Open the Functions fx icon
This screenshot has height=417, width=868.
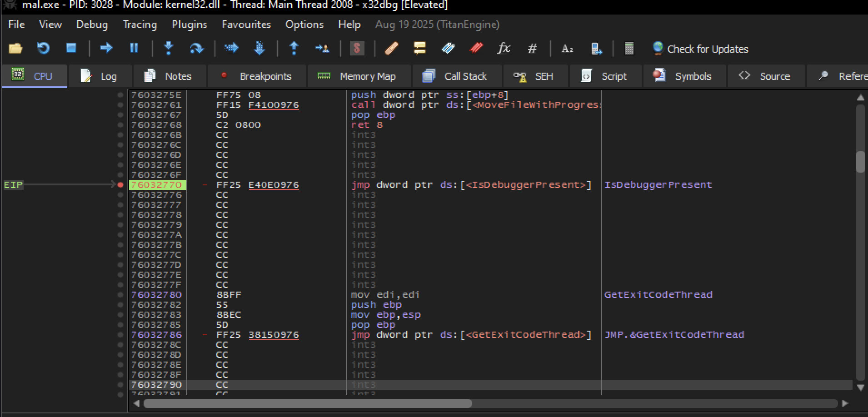pyautogui.click(x=504, y=48)
